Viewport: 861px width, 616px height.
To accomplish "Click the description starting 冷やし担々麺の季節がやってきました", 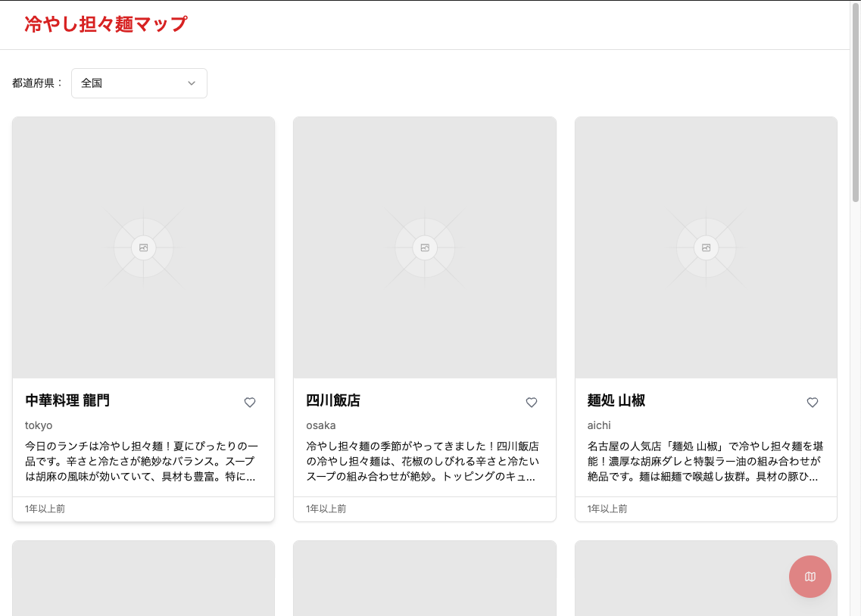I will [423, 462].
